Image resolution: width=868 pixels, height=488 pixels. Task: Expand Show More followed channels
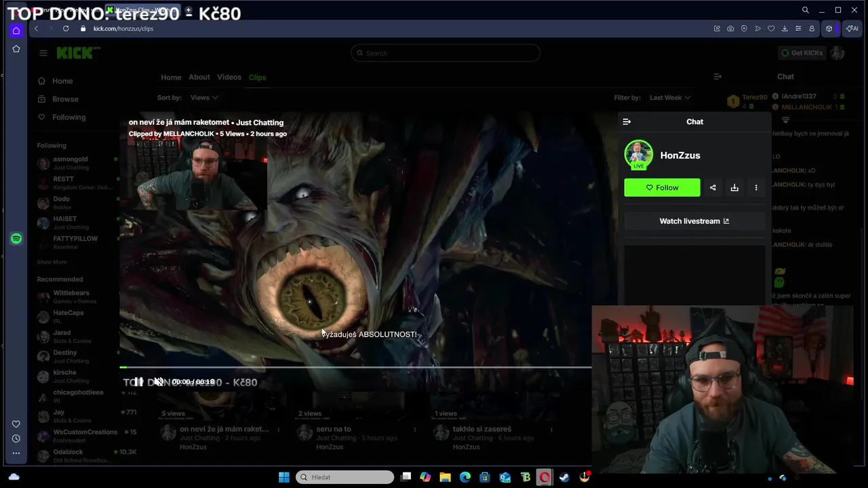click(x=52, y=262)
